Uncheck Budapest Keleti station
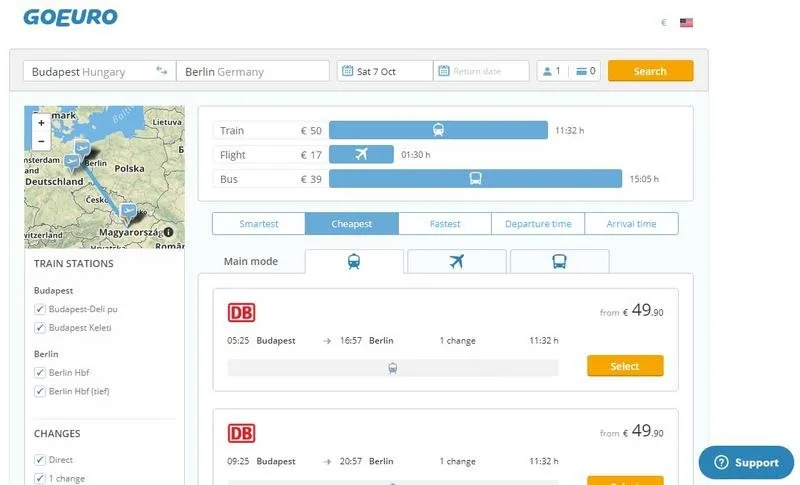 pos(40,327)
